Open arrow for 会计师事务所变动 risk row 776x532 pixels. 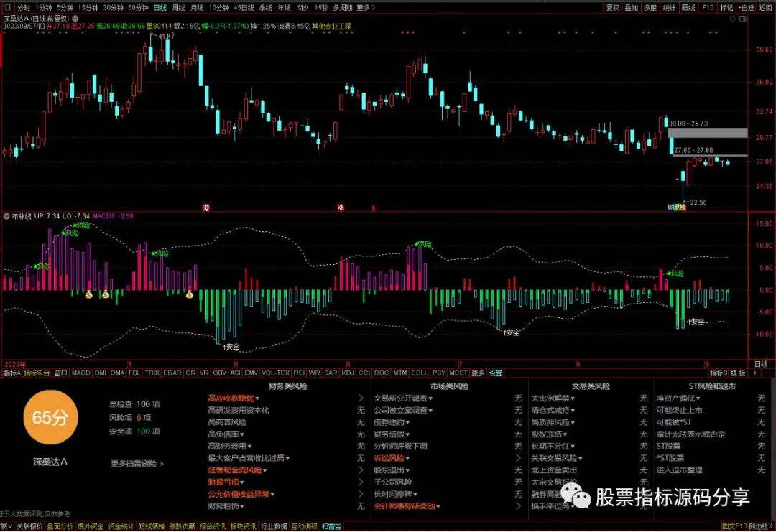coord(518,506)
